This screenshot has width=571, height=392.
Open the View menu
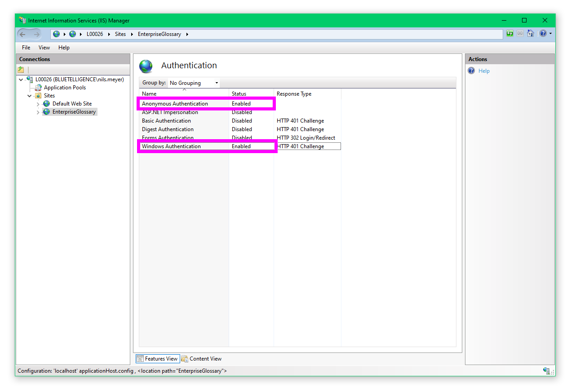click(44, 48)
